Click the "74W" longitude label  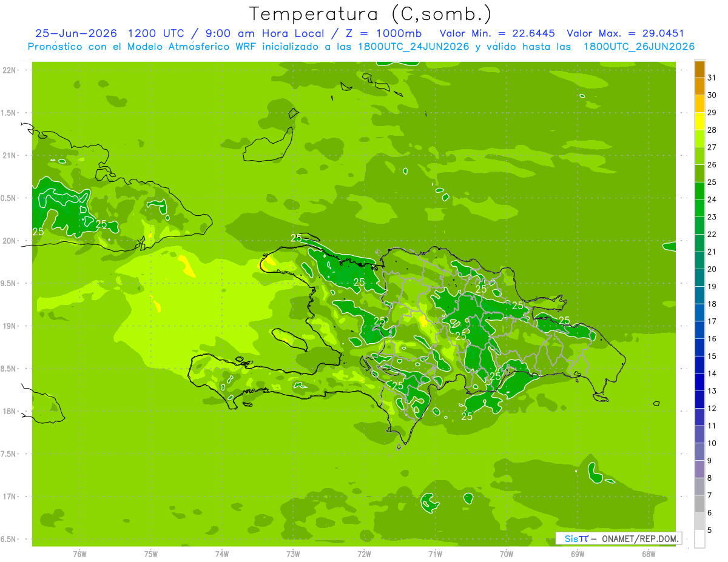coord(221,554)
